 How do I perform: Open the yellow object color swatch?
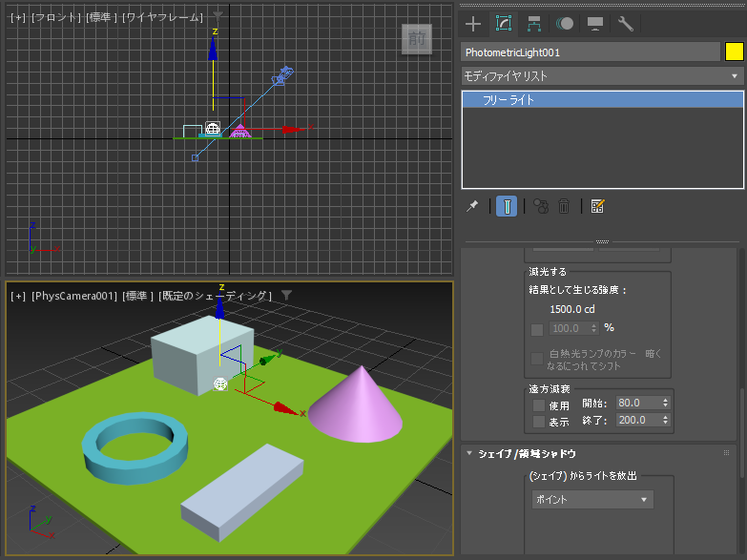pos(735,52)
